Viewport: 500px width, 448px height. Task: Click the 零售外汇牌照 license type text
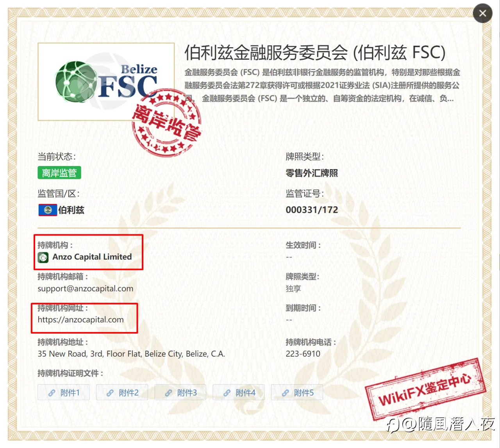coord(312,173)
